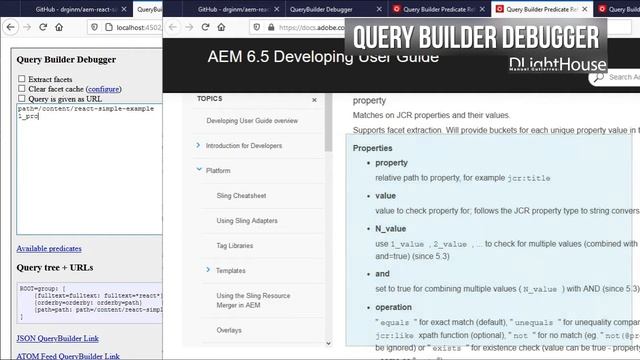Open Using Sling Adapters topic

click(x=247, y=220)
